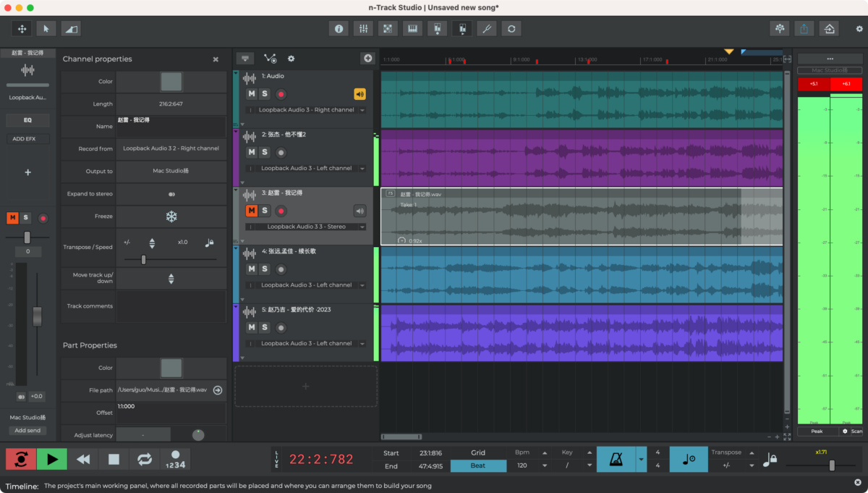Open the song info icon

[338, 28]
